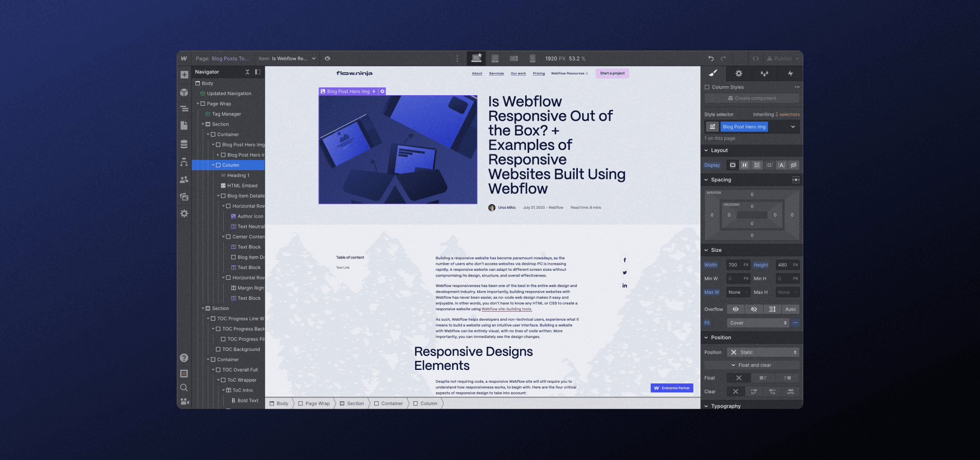Select tablet breakpoint icon
This screenshot has width=980, height=460.
tap(495, 58)
